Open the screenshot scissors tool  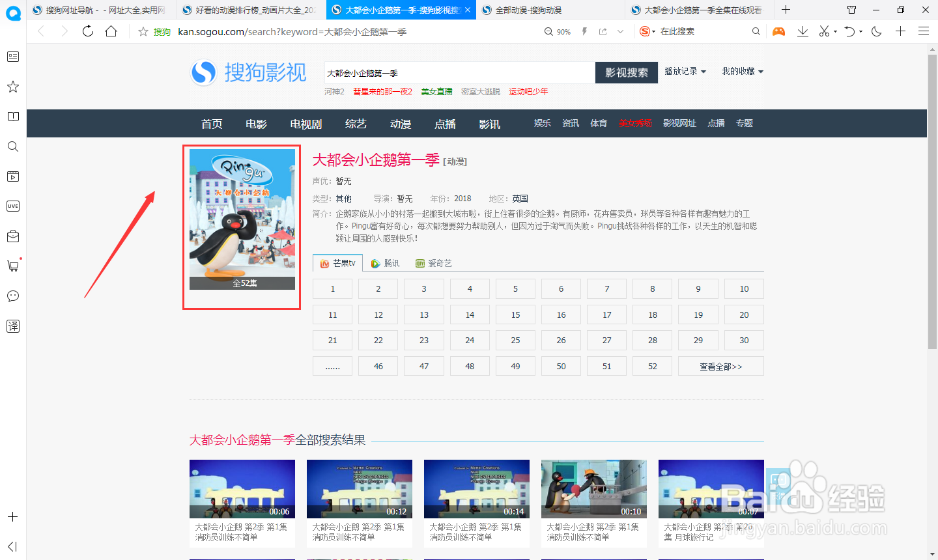(824, 31)
